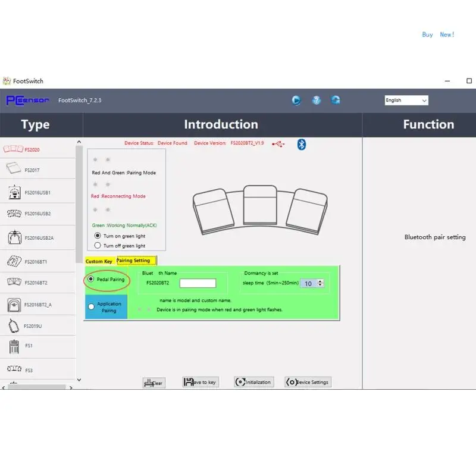Increase sleep time with stepper arrow

[320, 281]
